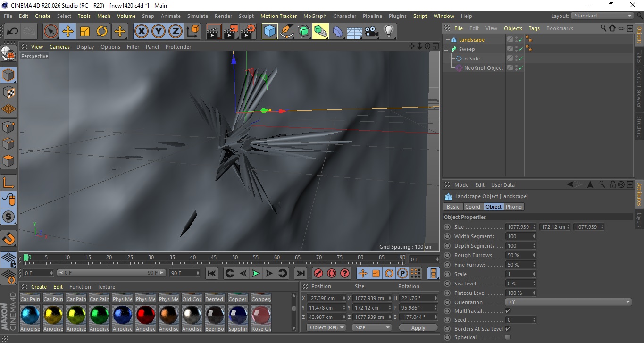Viewport: 644px width, 343px height.
Task: Toggle the X-axis lock icon
Action: pyautogui.click(x=141, y=32)
